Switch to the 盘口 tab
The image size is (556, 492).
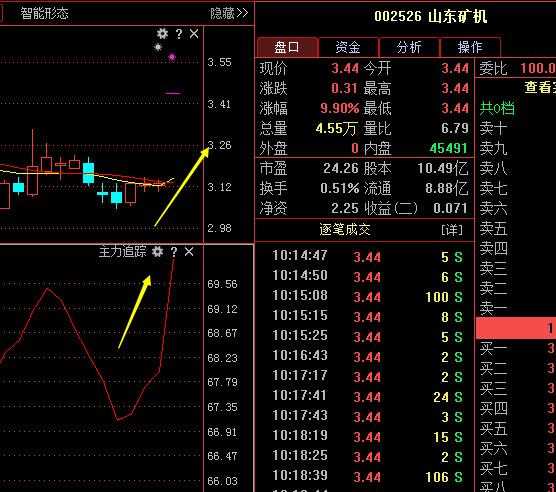287,47
